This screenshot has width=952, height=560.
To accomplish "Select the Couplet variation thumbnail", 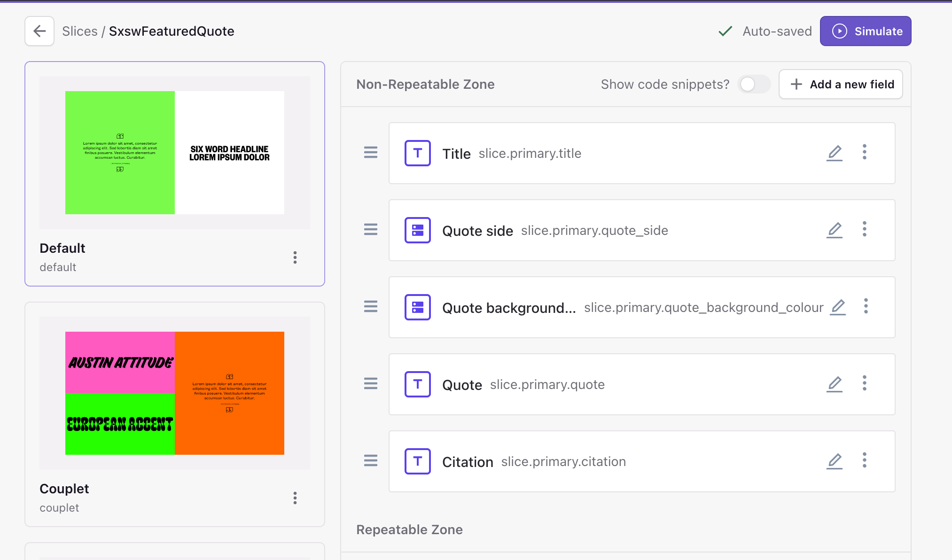I will click(175, 393).
